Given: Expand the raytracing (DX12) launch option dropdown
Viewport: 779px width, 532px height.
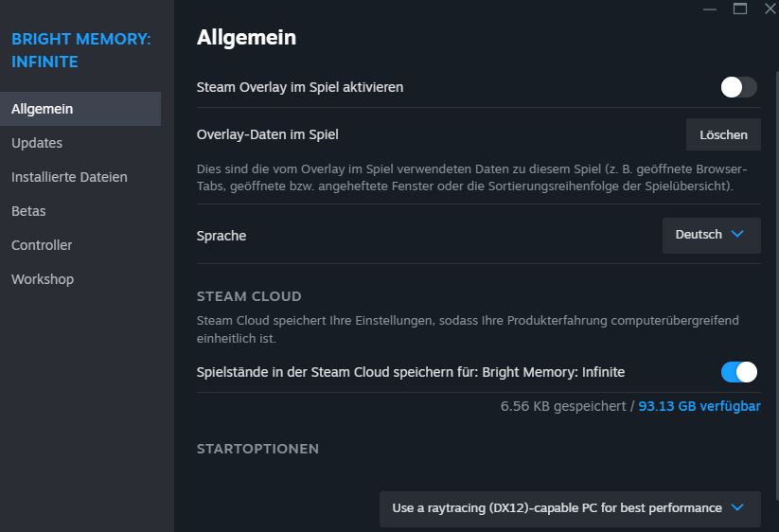Looking at the screenshot, I should point(568,508).
